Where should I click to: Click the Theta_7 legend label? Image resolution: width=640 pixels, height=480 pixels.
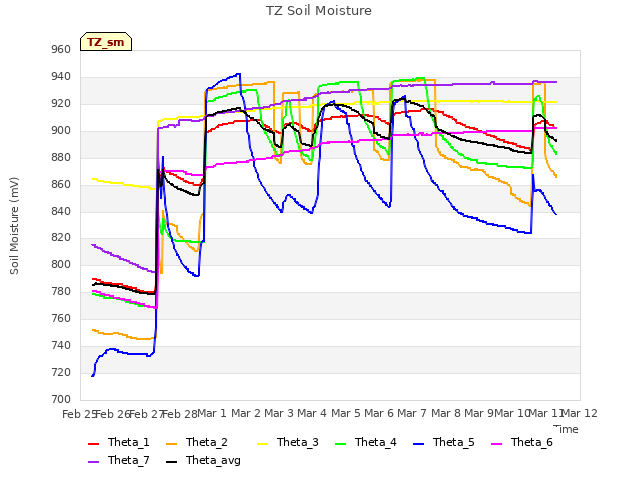129,460
